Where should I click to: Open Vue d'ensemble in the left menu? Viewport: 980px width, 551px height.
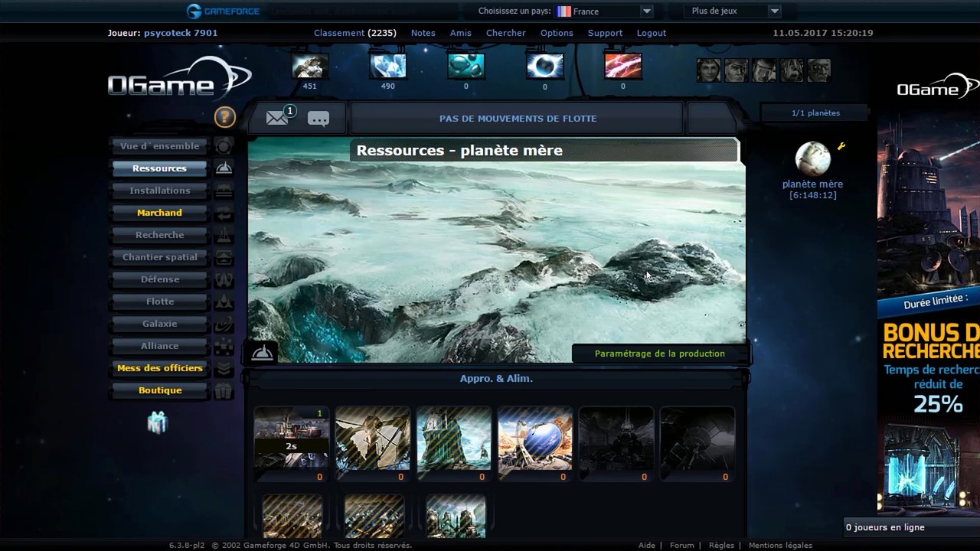[160, 146]
